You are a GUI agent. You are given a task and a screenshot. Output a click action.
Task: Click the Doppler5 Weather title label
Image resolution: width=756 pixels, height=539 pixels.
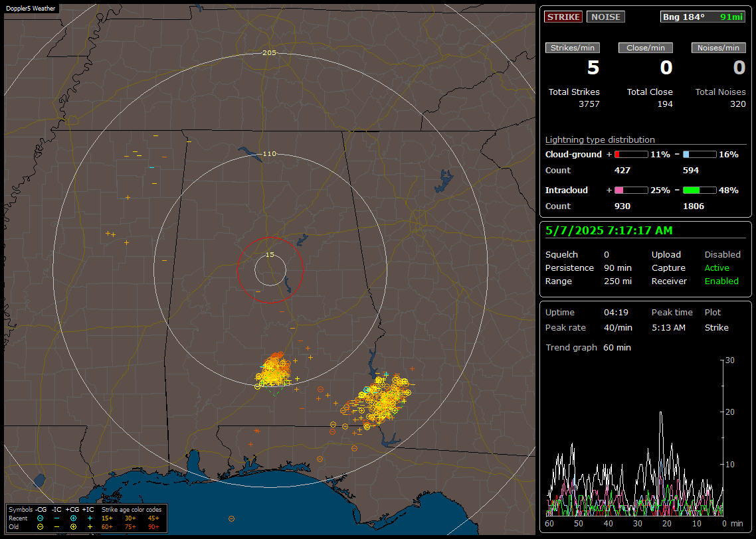click(31, 8)
